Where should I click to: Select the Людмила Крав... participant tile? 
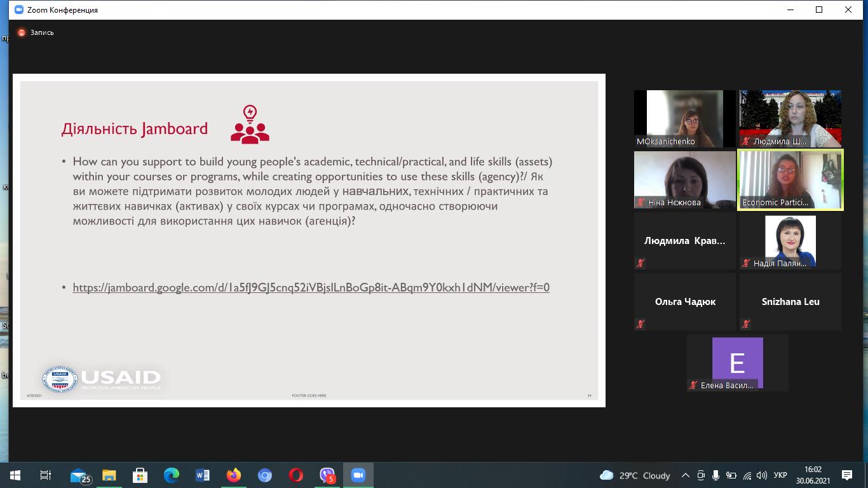[685, 241]
